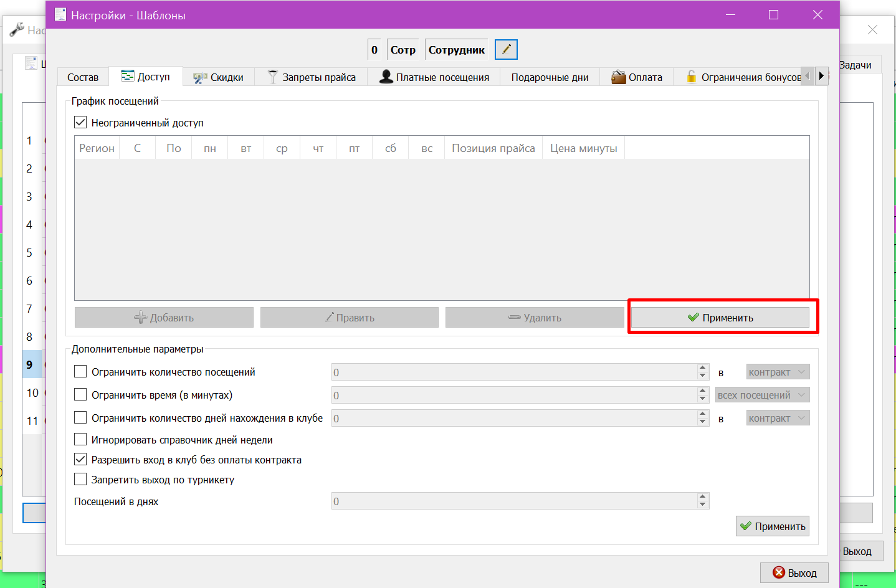Image resolution: width=896 pixels, height=588 pixels.
Task: Switch to the Оплата tab
Action: tap(637, 77)
